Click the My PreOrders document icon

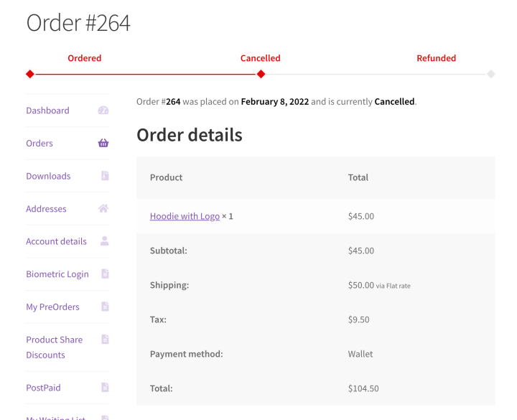click(105, 307)
